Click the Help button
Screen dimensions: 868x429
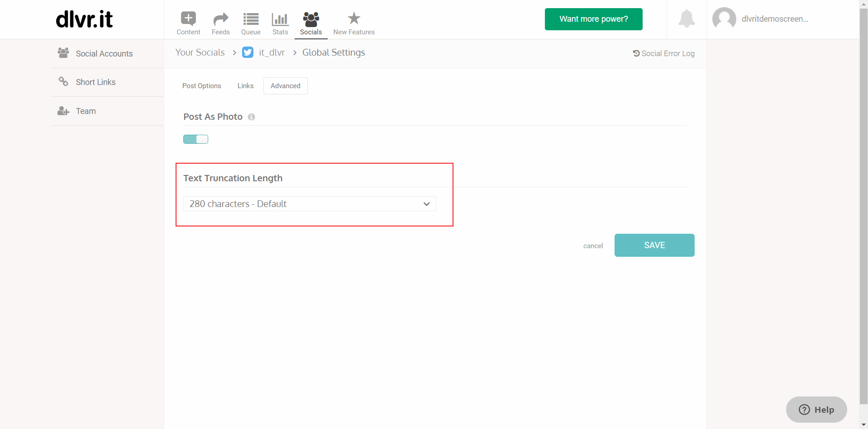pyautogui.click(x=816, y=410)
